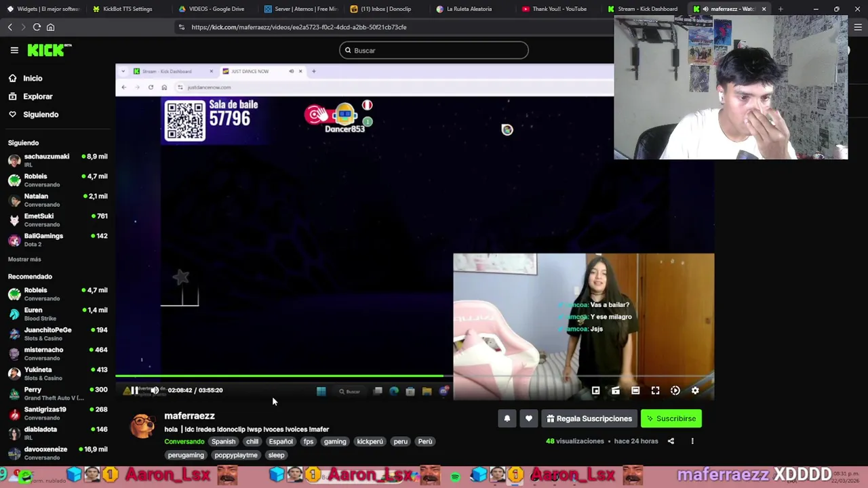Open JuanchitoPeGe channel in Recomendado

point(58,333)
